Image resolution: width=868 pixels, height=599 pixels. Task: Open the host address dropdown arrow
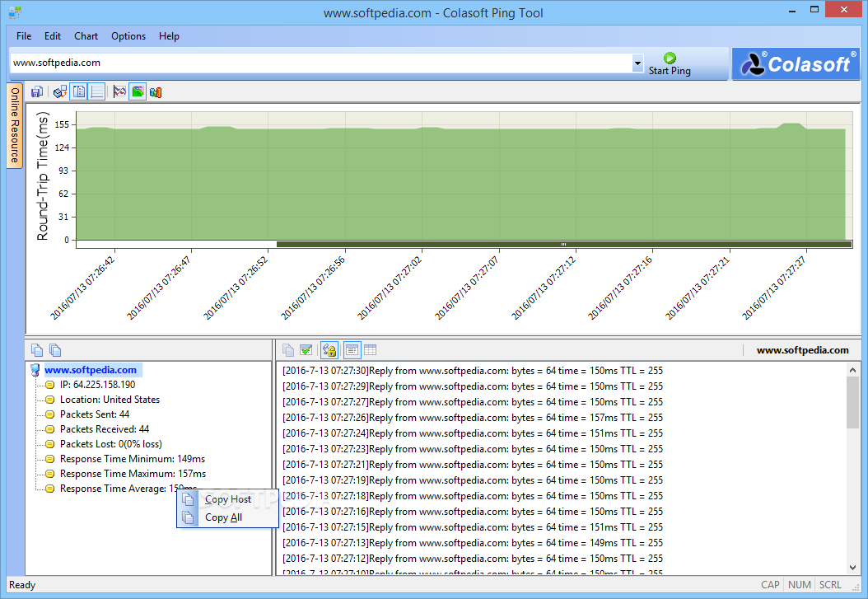pos(637,63)
